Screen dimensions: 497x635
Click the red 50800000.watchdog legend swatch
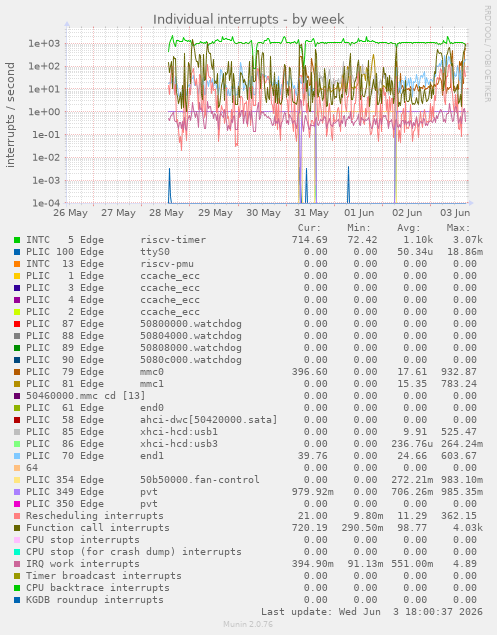click(x=17, y=324)
